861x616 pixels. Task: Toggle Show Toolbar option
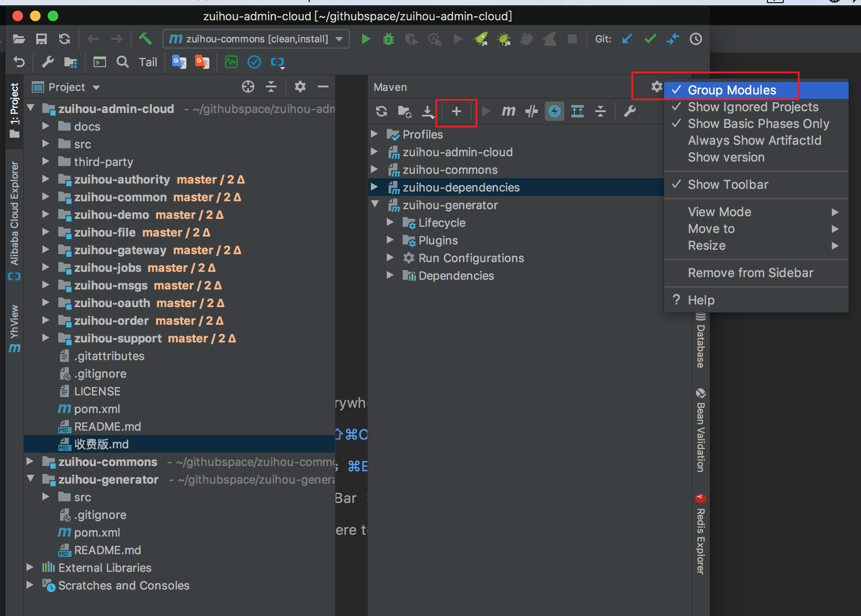756,184
